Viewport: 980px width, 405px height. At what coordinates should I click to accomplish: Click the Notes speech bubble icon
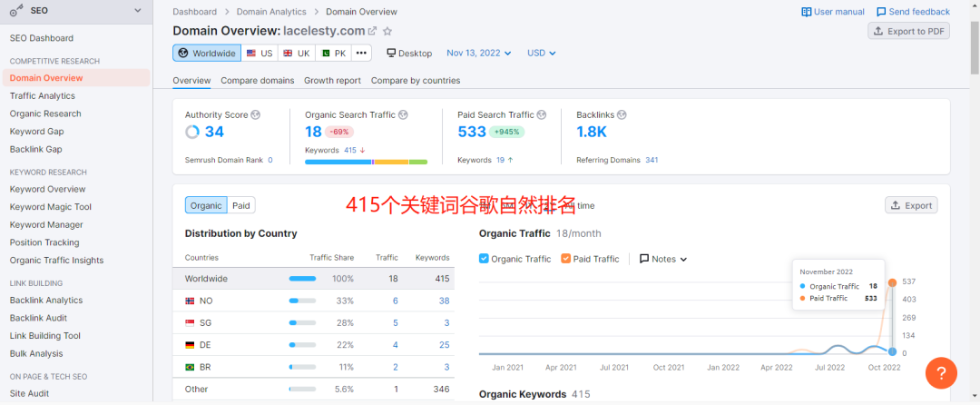pyautogui.click(x=643, y=259)
